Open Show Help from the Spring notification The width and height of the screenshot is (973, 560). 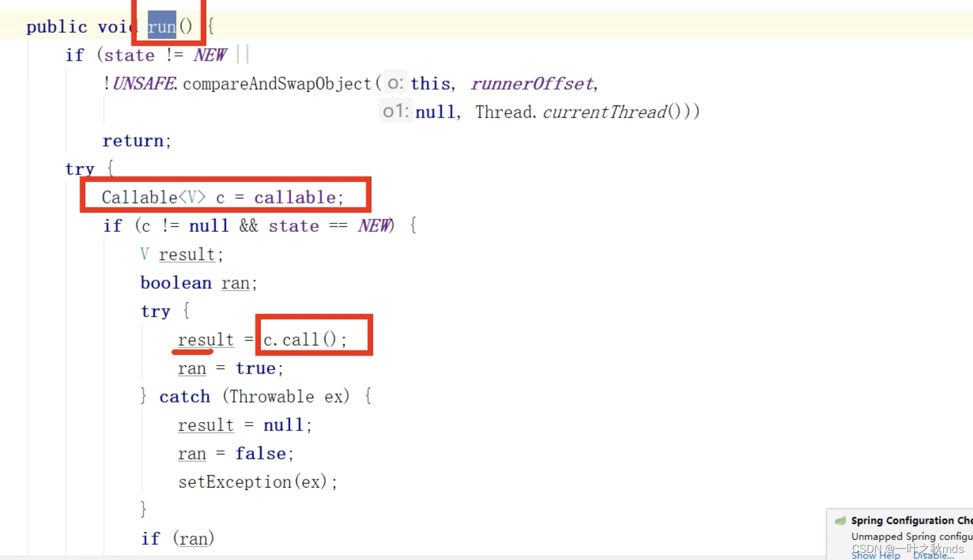coord(875,555)
